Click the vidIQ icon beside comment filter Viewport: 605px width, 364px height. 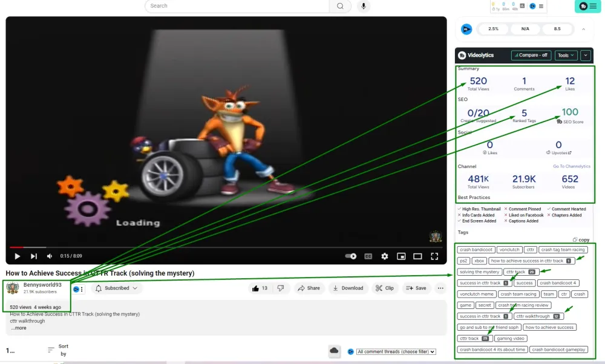point(351,352)
